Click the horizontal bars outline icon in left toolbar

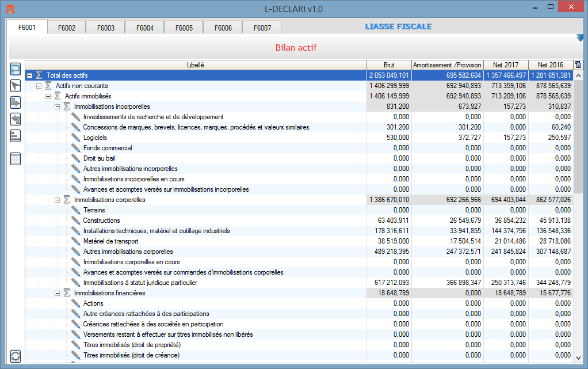tap(16, 136)
